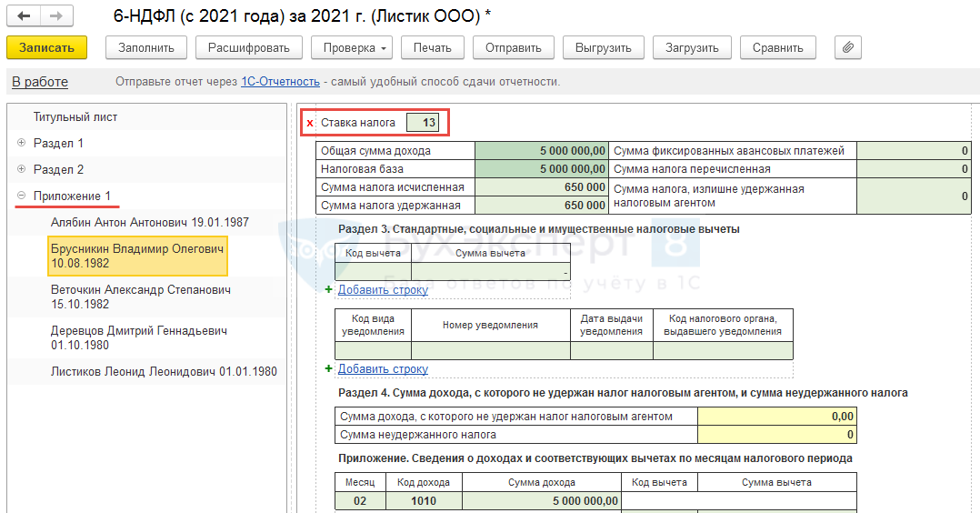Click the empty Дата выдачи уведомления cell

[x=612, y=350]
